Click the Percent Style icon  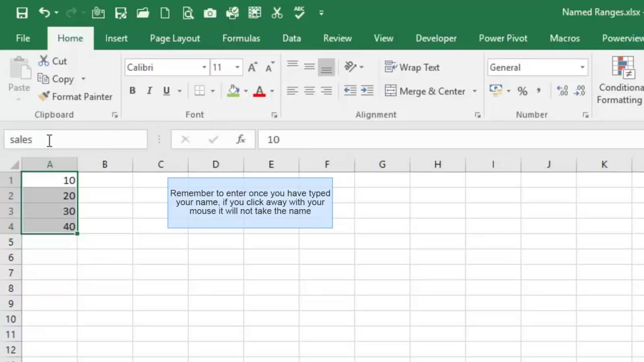tap(522, 91)
